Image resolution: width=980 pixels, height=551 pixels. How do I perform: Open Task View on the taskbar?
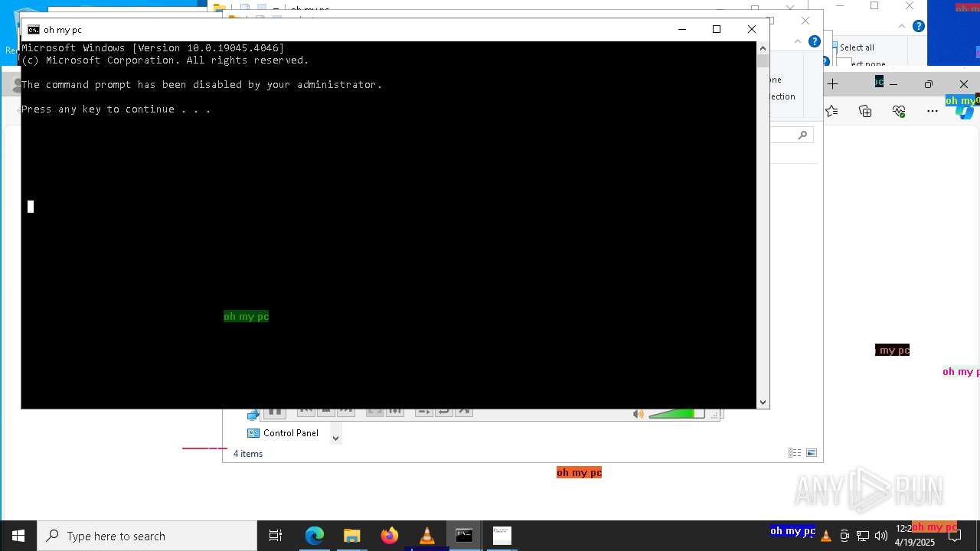[276, 536]
